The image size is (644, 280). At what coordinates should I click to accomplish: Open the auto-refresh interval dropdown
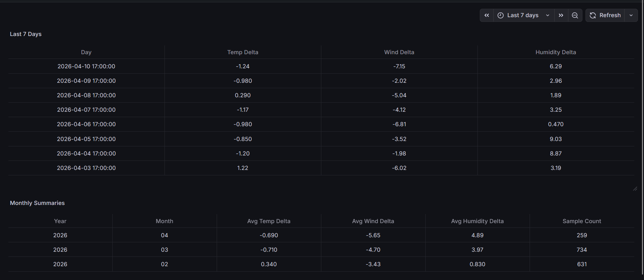(x=631, y=15)
